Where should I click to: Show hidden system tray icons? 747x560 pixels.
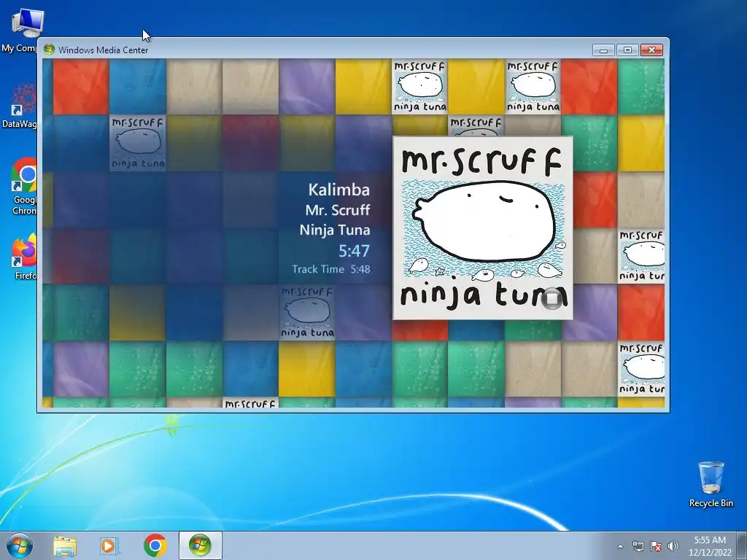(620, 546)
